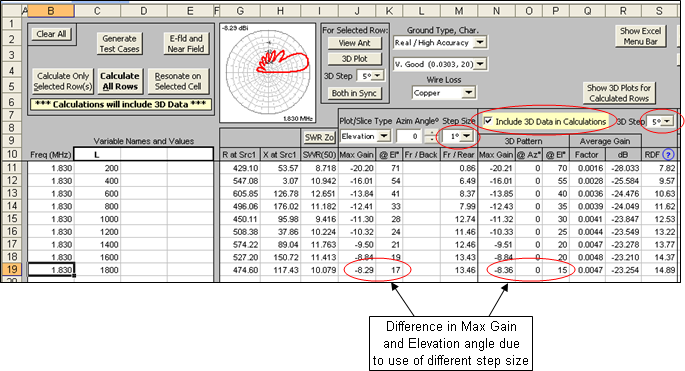Image resolution: width=685 pixels, height=371 pixels.
Task: Click RDF value 14.89
Action: (659, 270)
